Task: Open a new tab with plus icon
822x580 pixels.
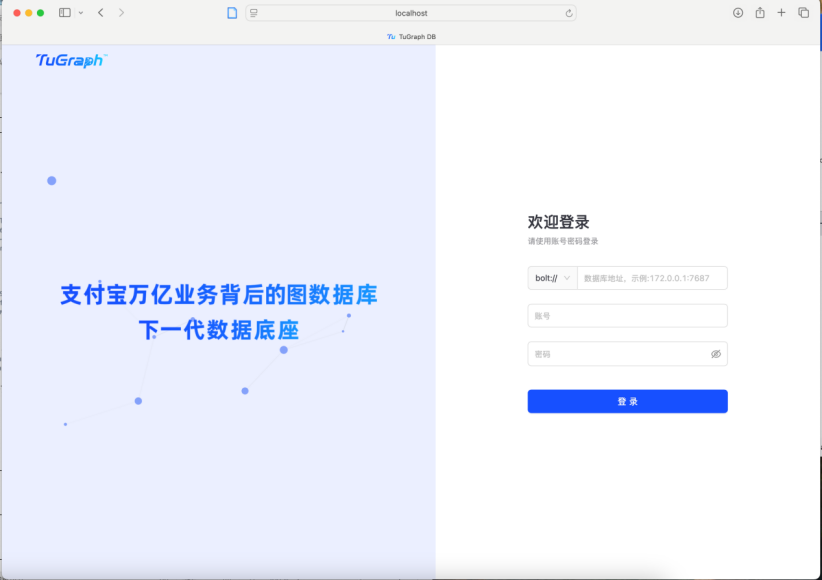Action: click(x=781, y=13)
